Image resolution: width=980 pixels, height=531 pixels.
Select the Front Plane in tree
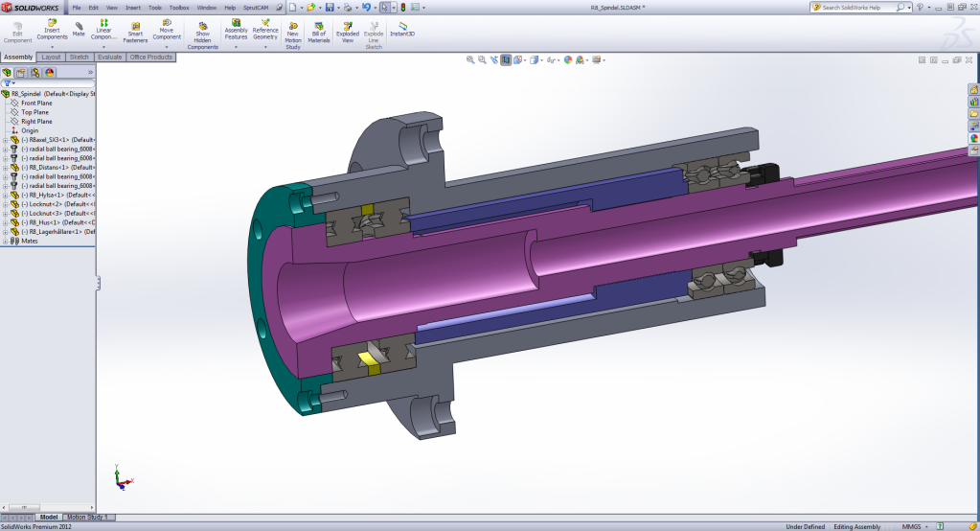coord(36,104)
